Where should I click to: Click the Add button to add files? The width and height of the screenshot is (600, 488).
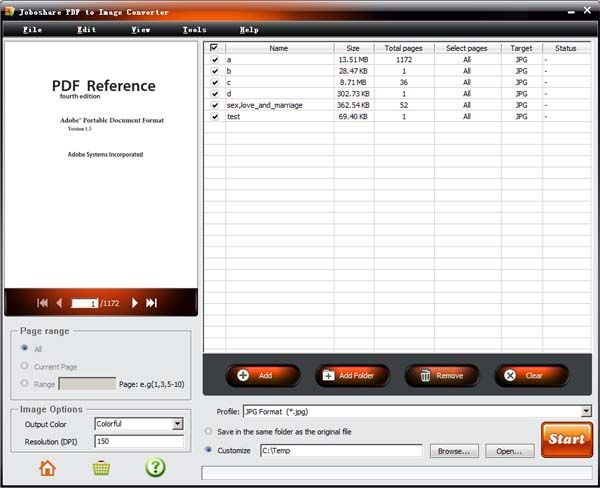[x=263, y=375]
